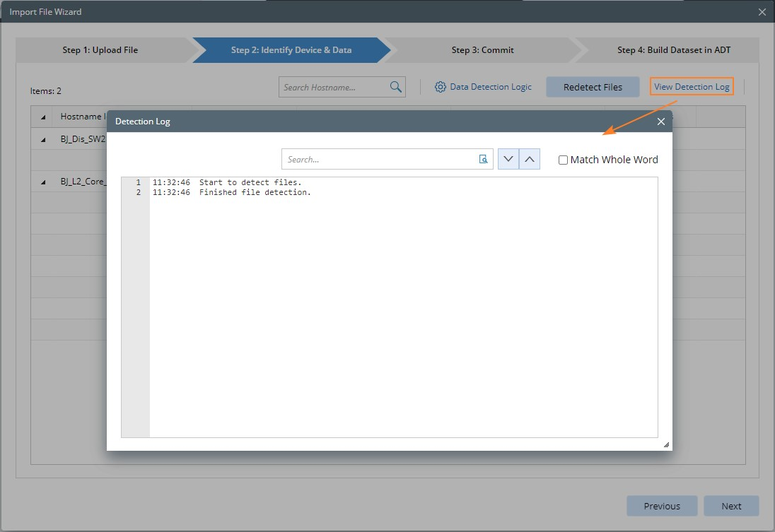Viewport: 775px width, 532px height.
Task: Click log line 'Start to detect files.'
Action: pos(250,182)
